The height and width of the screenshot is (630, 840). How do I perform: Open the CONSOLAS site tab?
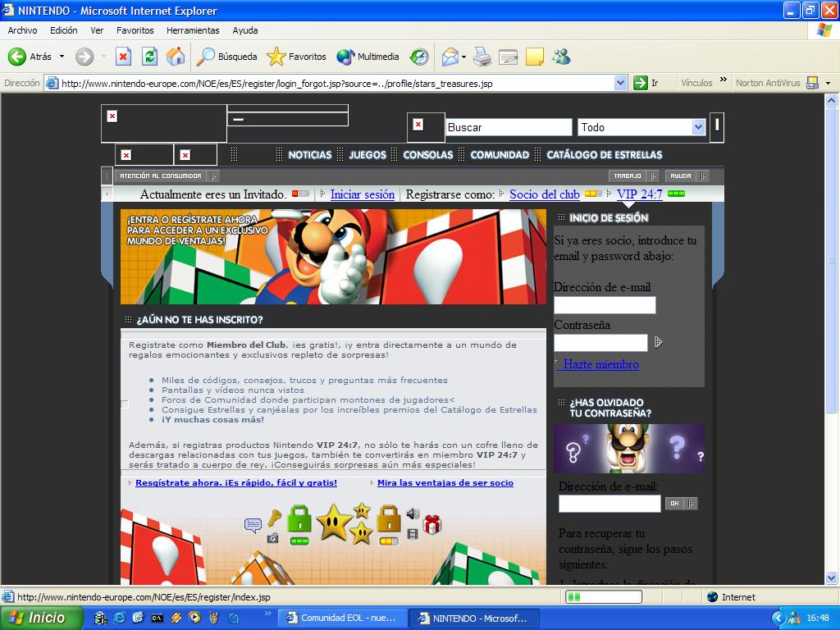click(x=428, y=155)
